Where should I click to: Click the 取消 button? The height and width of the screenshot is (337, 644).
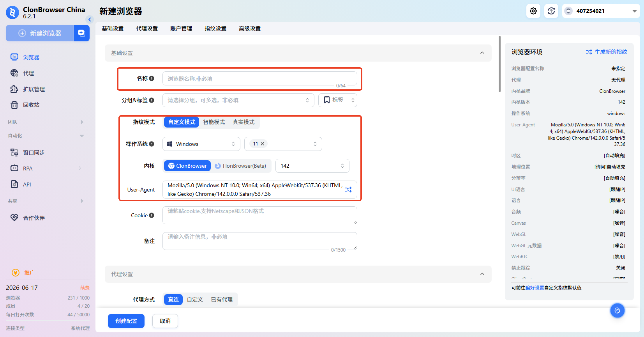click(165, 321)
